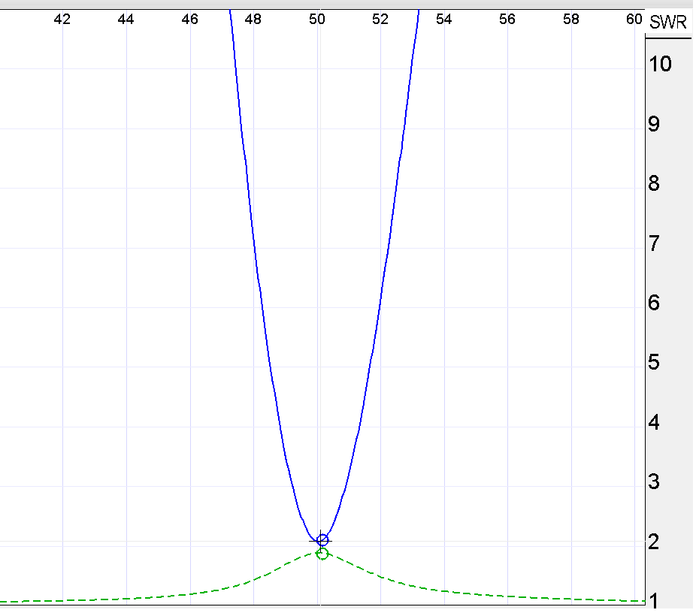The height and width of the screenshot is (616, 699).
Task: Click the SWR value 2 on the right scale
Action: coord(654,542)
